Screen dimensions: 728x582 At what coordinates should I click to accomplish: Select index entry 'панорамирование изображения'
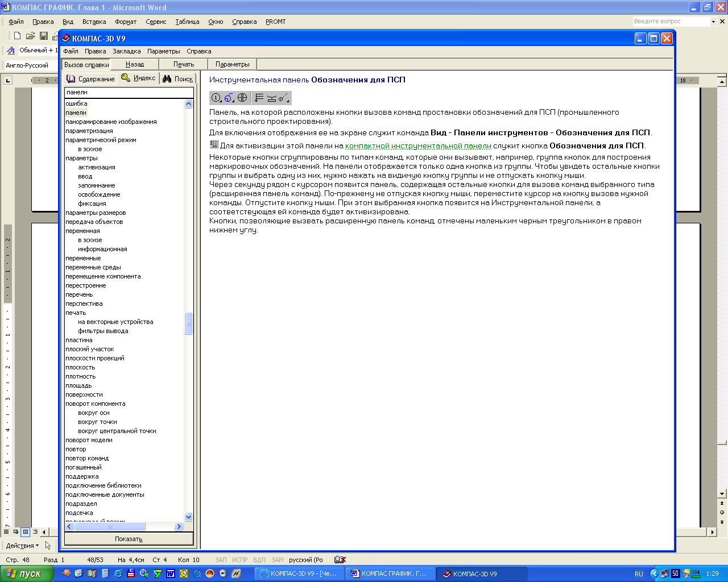(x=111, y=122)
